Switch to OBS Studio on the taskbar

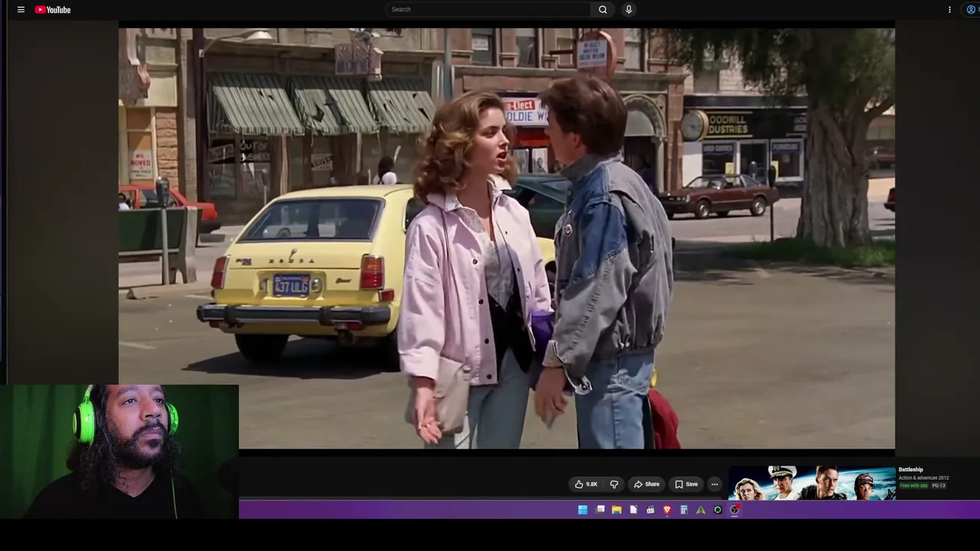734,510
